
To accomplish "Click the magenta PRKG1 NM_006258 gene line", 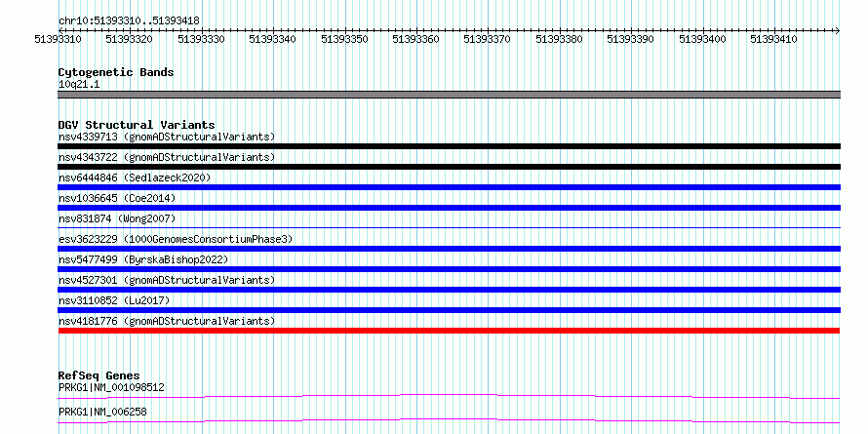I will 449,420.
